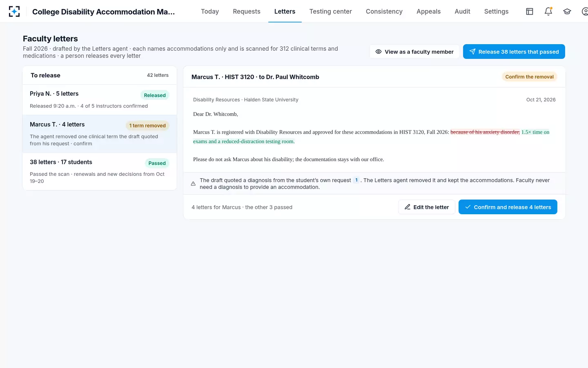Click the 'Confirm the removal' badge
The width and height of the screenshot is (588, 368).
pos(530,77)
